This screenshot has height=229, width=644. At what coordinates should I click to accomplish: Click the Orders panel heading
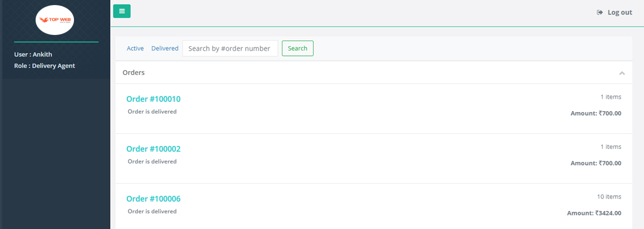[x=133, y=73]
